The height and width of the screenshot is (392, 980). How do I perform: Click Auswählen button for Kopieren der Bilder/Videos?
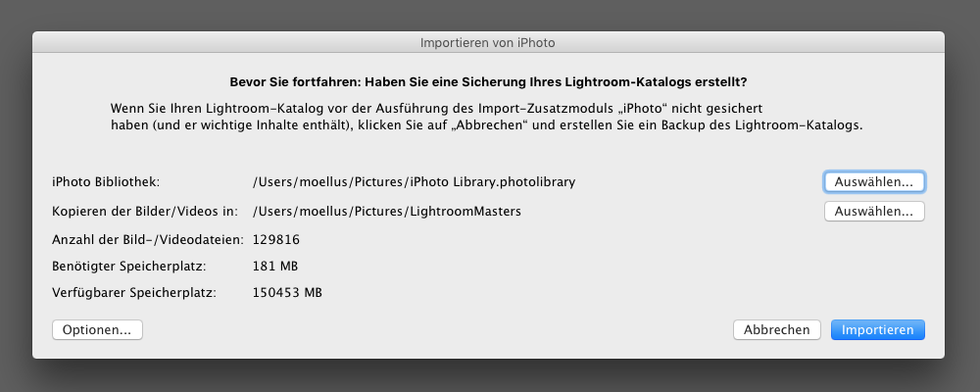coord(874,212)
